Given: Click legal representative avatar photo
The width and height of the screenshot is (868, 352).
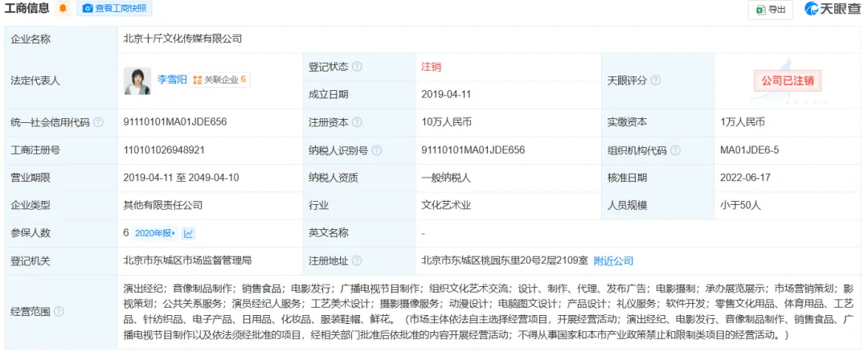Looking at the screenshot, I should click(x=137, y=80).
